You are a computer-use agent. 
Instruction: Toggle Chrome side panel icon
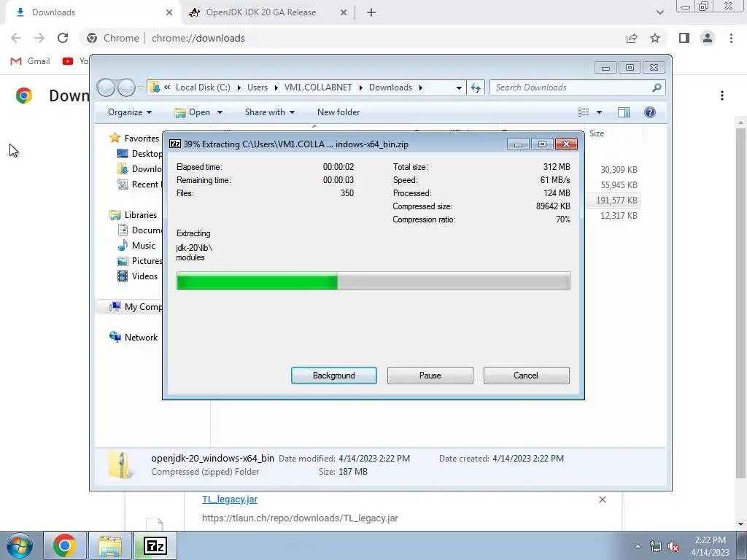(x=684, y=38)
